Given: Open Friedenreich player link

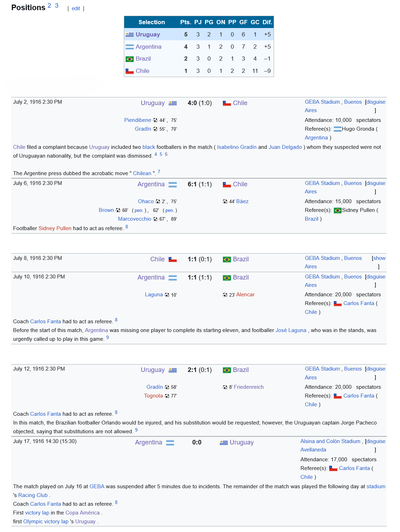Looking at the screenshot, I should pos(249,387).
